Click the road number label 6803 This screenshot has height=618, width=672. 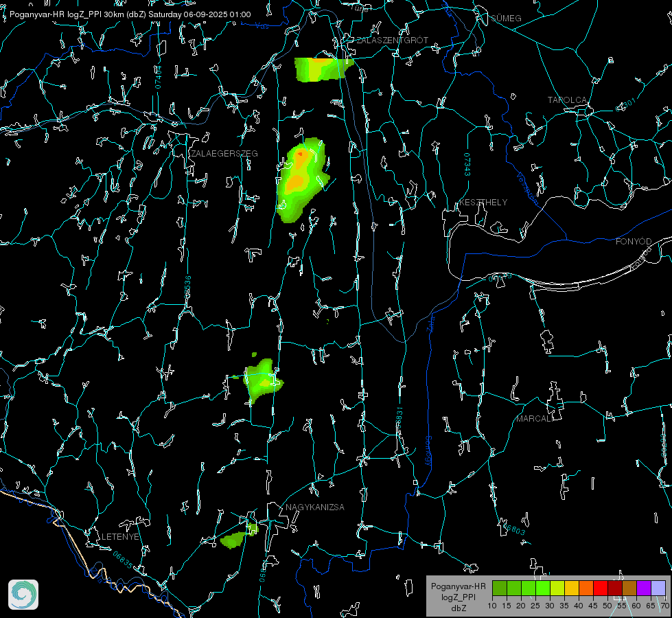click(513, 528)
